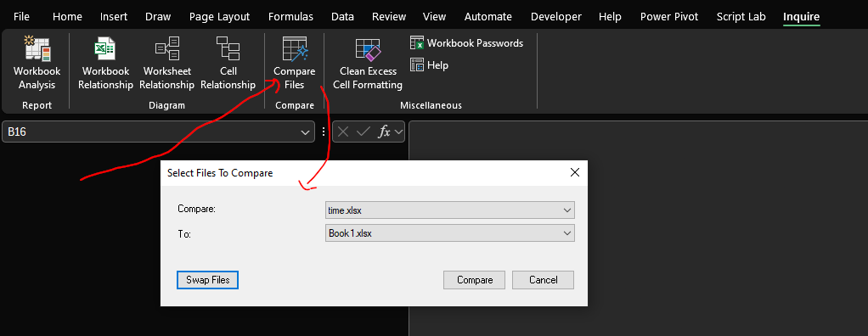The height and width of the screenshot is (336, 868).
Task: Close the Select Files To Compare dialog
Action: coord(575,172)
